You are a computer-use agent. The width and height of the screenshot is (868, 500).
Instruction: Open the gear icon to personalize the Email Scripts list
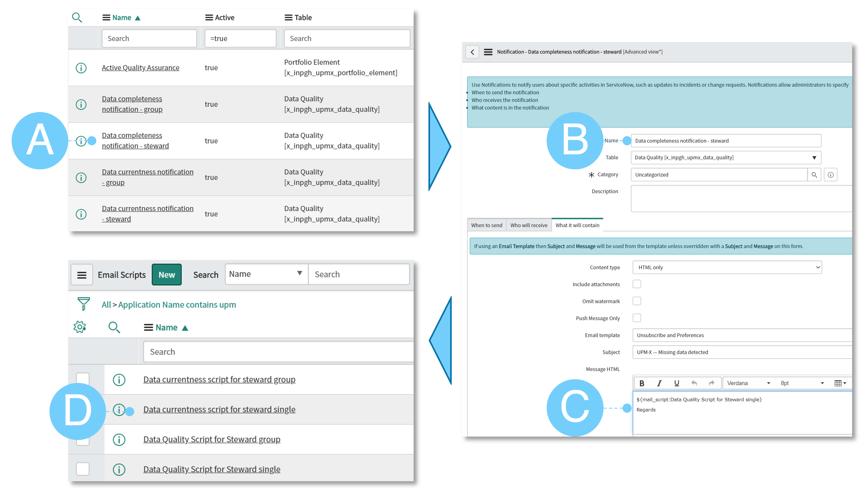click(x=80, y=327)
